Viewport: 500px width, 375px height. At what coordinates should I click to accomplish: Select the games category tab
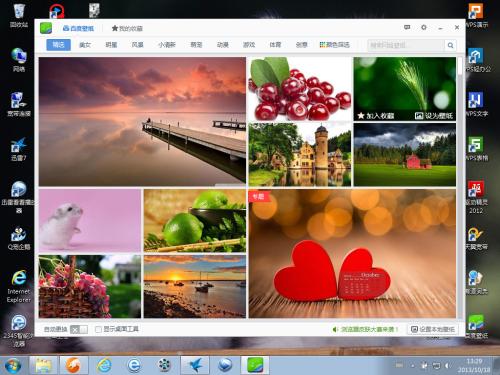pyautogui.click(x=249, y=45)
